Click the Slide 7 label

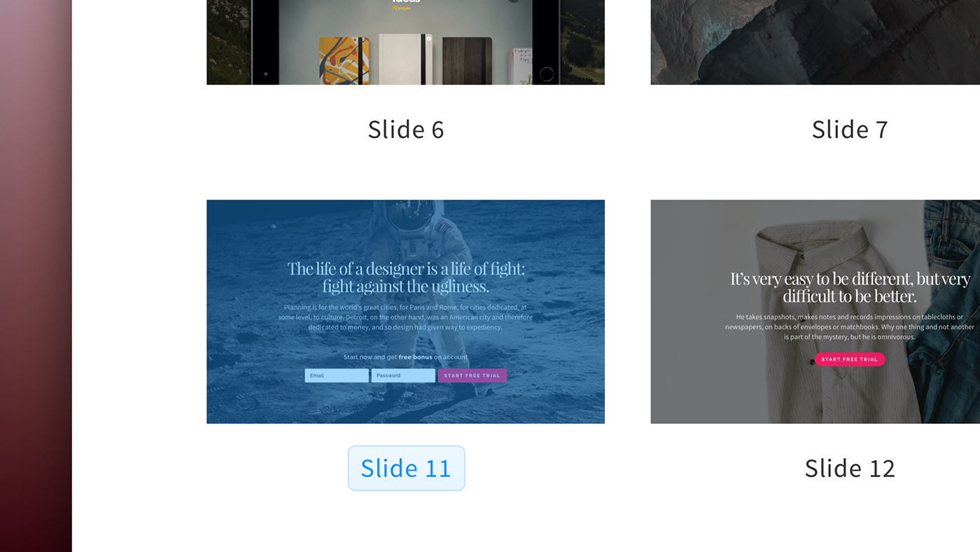(x=850, y=129)
